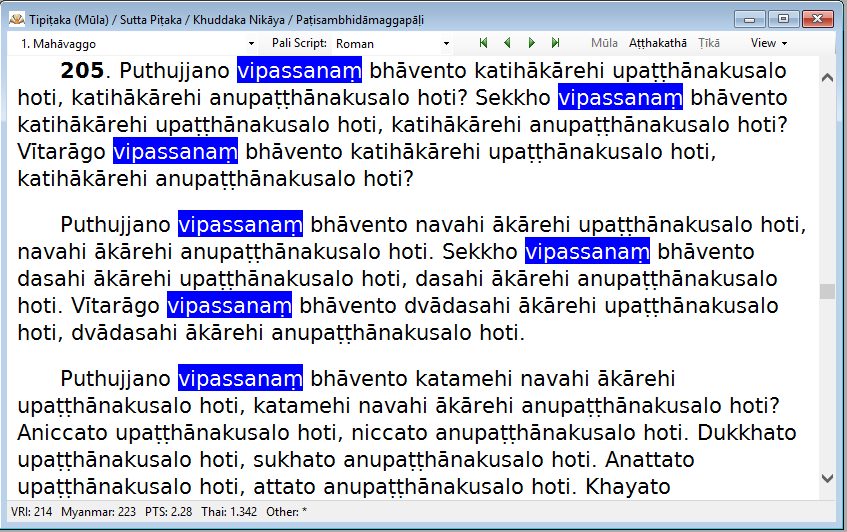Click first highlighted vipassanaṃ after Puthujjano in paragraph 205
This screenshot has width=847, height=532.
point(298,71)
